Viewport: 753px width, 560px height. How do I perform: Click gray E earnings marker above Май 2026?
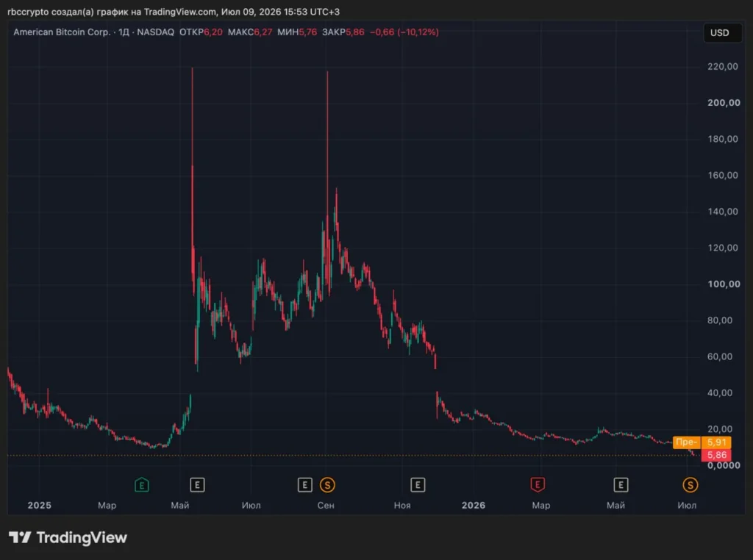pyautogui.click(x=621, y=485)
